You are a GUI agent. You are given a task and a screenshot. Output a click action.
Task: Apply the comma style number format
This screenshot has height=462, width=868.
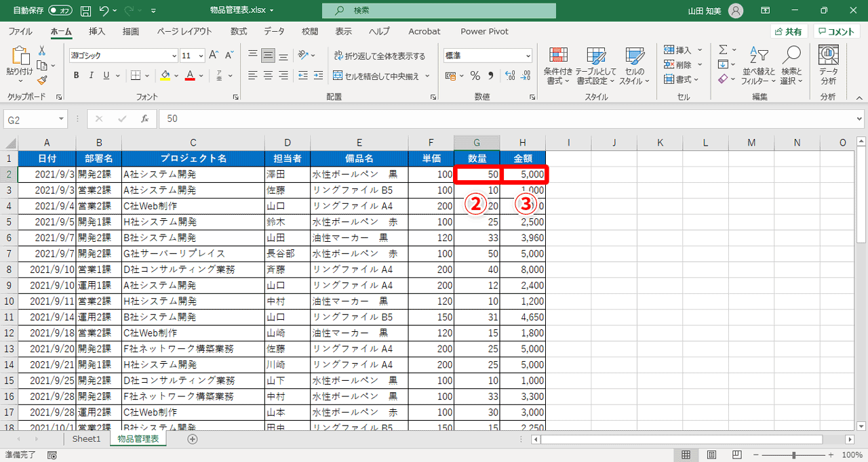[490, 77]
